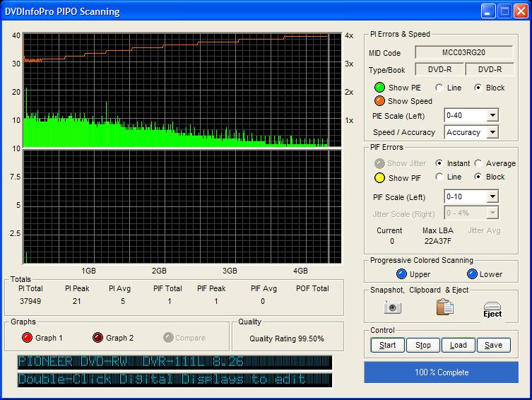Click the PI Peak value 21
Screen dimensions: 532x400
click(77, 301)
